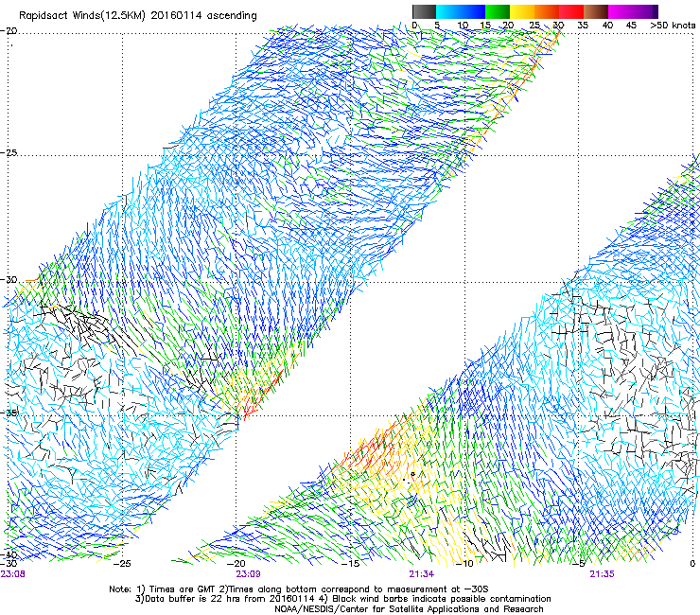Click latitude label '-35' on the left axis

coord(9,413)
